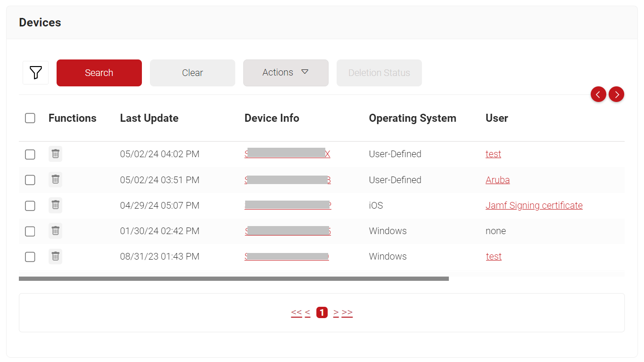Delete the device updated 05/02/24 04:02 PM

55,154
